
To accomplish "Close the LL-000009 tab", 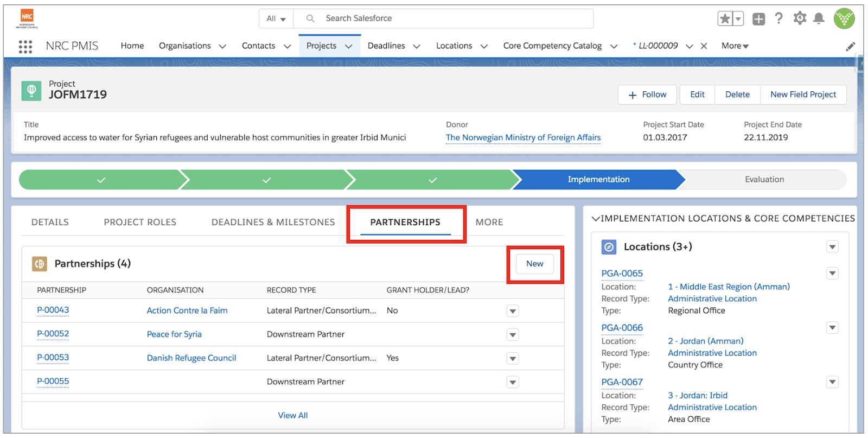I will pos(704,46).
